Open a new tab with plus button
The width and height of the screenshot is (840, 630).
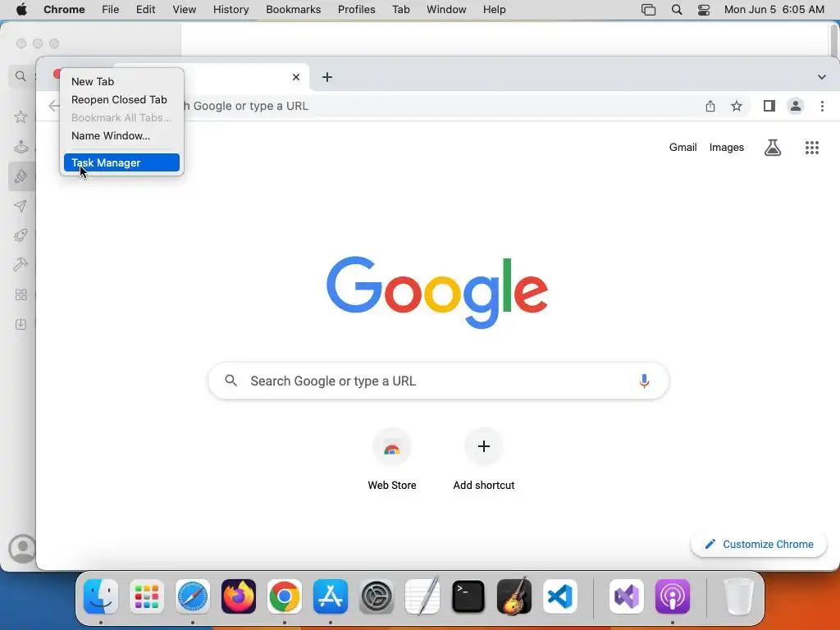pyautogui.click(x=326, y=77)
